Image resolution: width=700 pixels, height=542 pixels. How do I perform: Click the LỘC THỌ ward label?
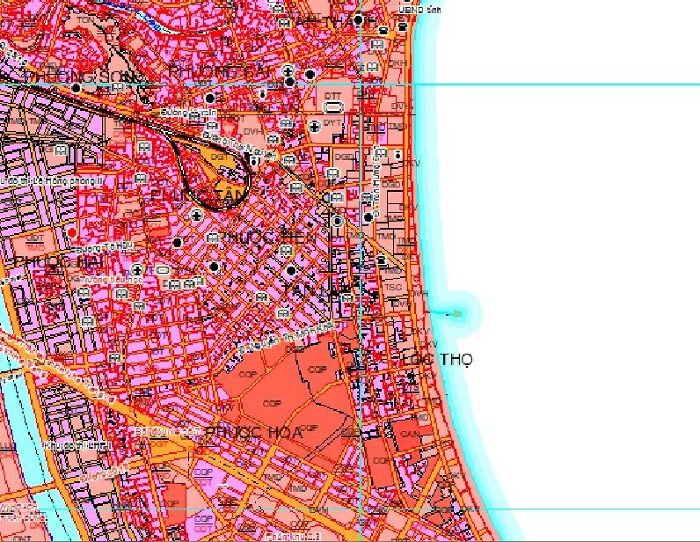(x=438, y=359)
